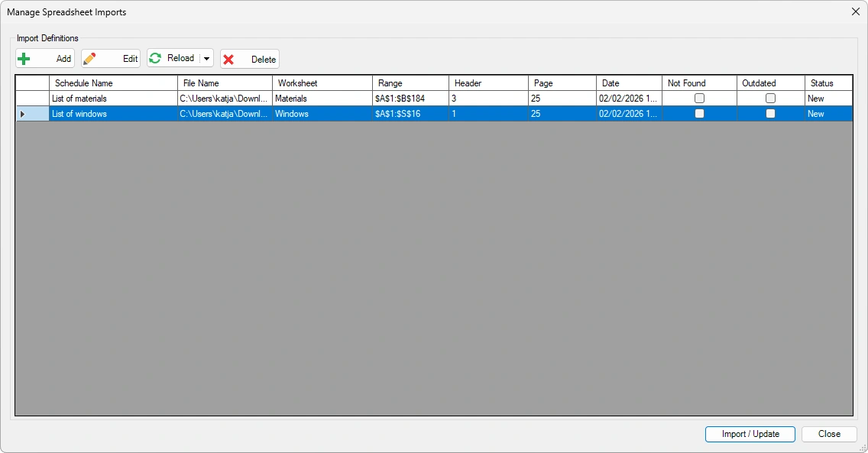The width and height of the screenshot is (868, 453).
Task: Click the green plus Add icon
Action: coord(24,58)
